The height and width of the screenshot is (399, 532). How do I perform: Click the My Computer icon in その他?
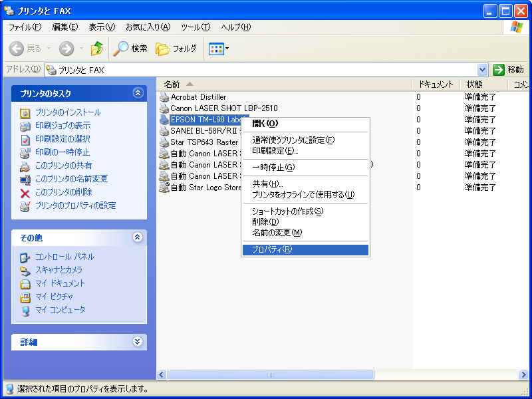25,311
